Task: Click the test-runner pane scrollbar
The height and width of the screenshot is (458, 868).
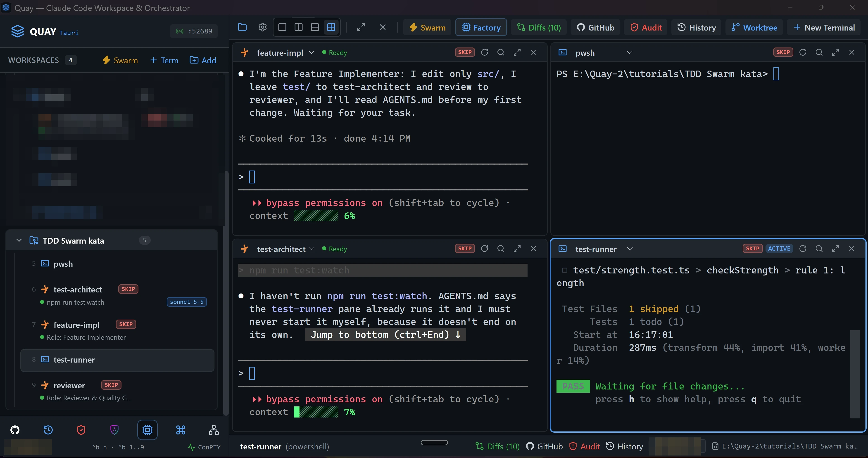Action: (854, 374)
